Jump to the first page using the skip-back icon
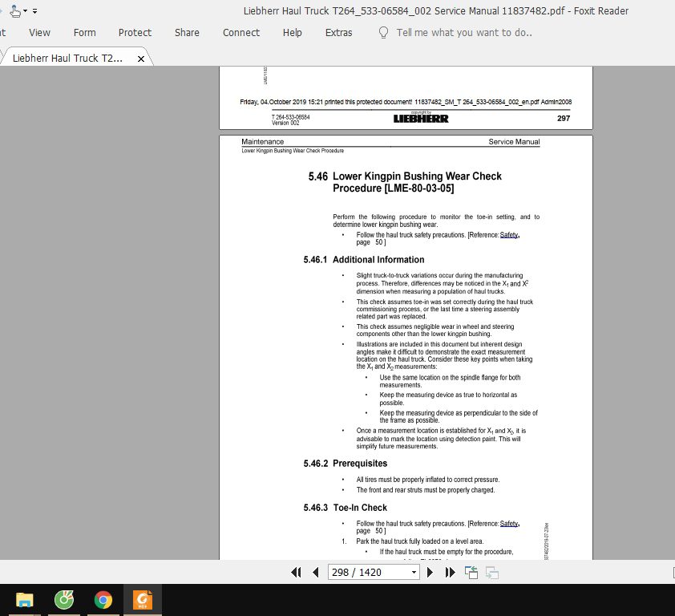Screen dimensions: 675x616 297,572
